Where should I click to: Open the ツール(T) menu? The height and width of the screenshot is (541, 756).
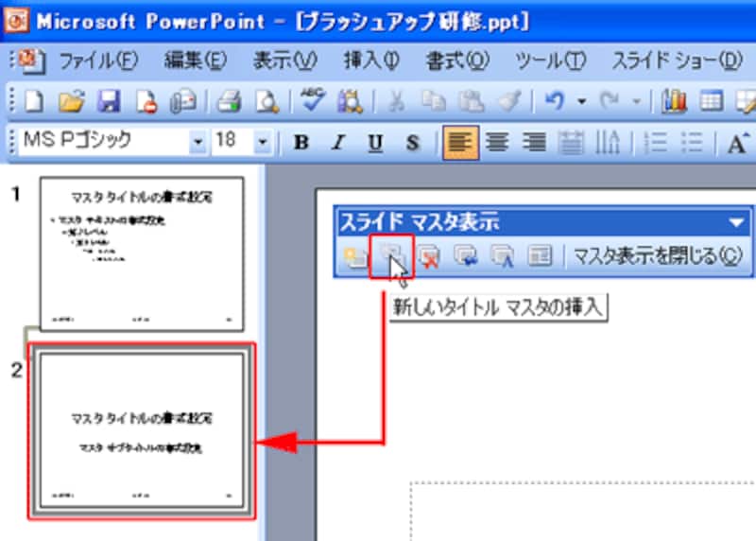[x=551, y=61]
